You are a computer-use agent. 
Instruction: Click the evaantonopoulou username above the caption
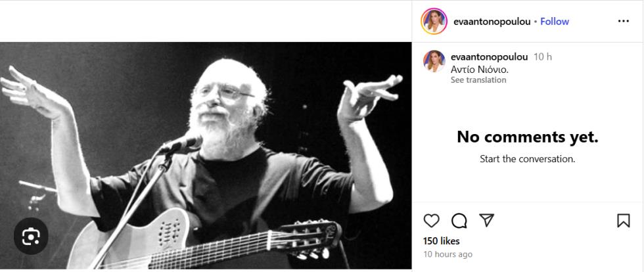pyautogui.click(x=489, y=57)
